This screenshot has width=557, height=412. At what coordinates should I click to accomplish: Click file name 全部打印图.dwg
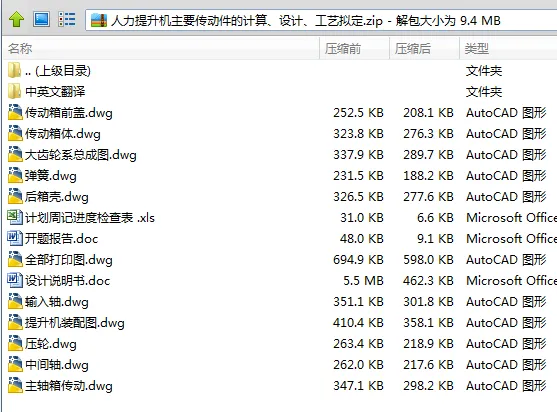[69, 260]
